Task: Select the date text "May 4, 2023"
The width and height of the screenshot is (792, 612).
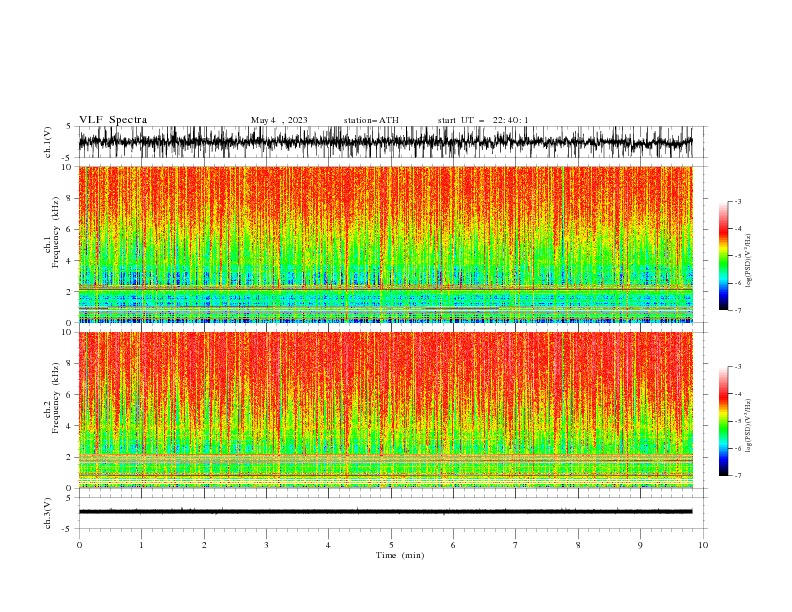Action: [x=279, y=120]
